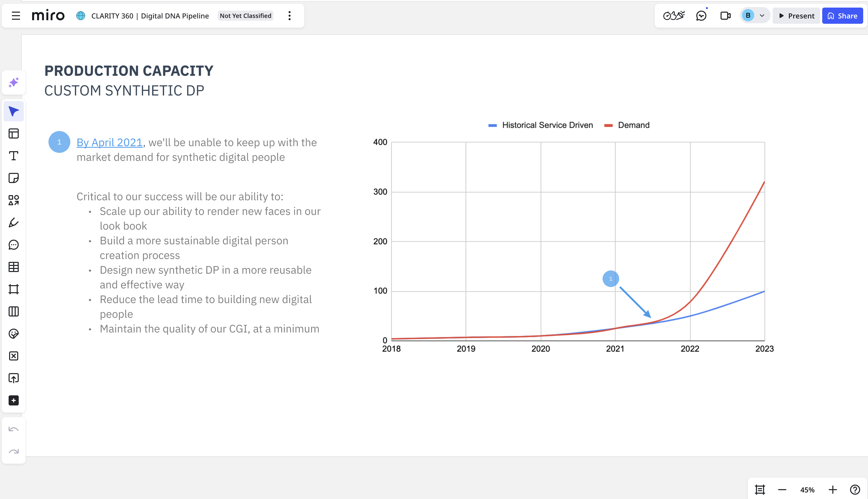Open the Shapes tool
The width and height of the screenshot is (868, 499).
click(x=14, y=200)
